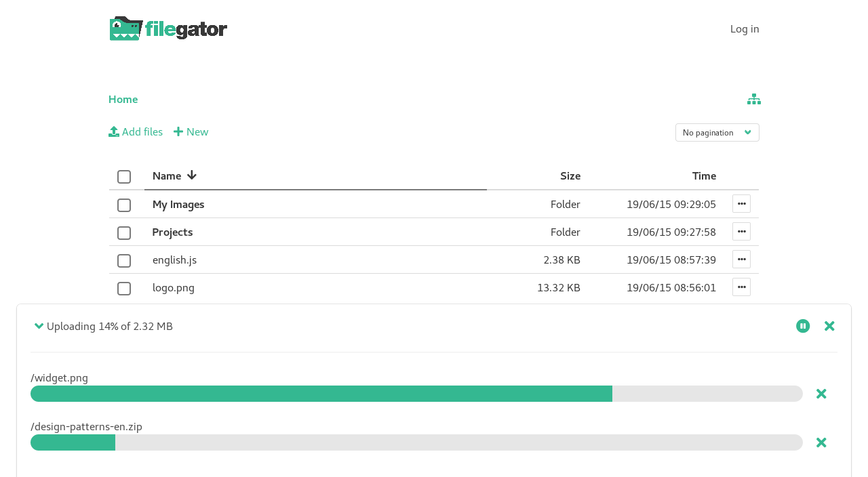Click the New item plus icon
The image size is (868, 477).
177,131
